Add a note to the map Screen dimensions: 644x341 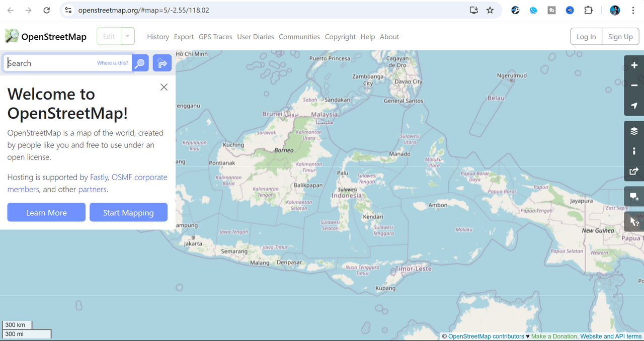pos(634,196)
